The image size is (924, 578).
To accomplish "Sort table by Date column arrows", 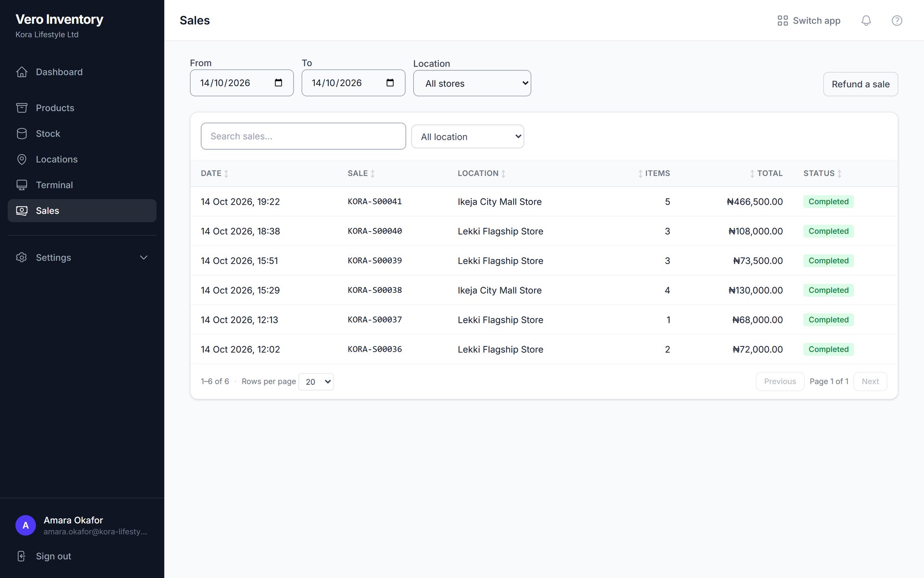I will [226, 173].
